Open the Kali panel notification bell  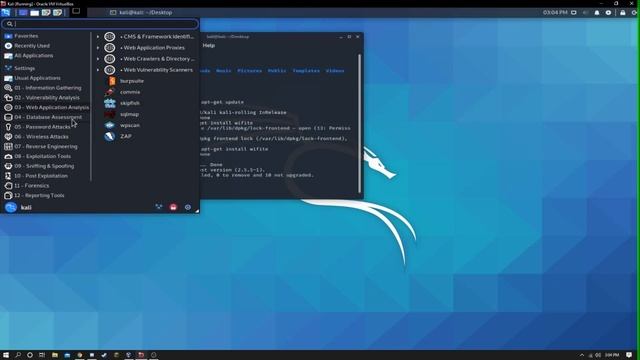point(597,13)
